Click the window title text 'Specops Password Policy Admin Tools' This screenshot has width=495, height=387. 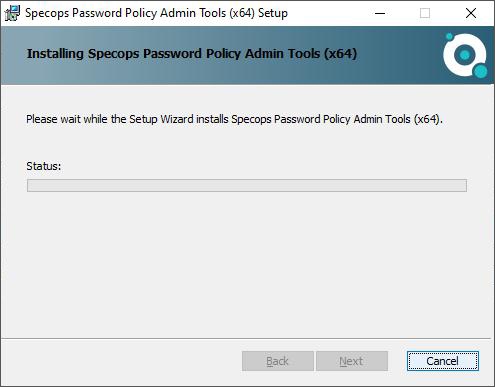pos(126,13)
